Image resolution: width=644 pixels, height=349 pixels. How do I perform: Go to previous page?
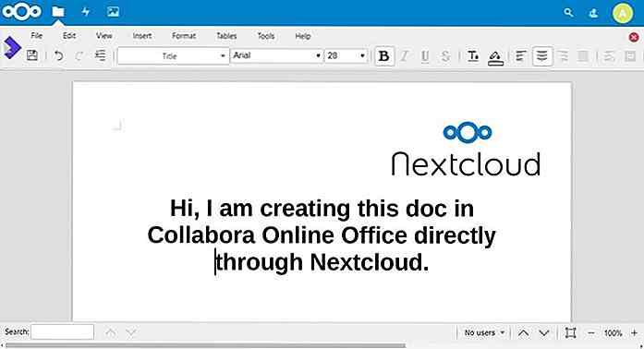click(523, 332)
